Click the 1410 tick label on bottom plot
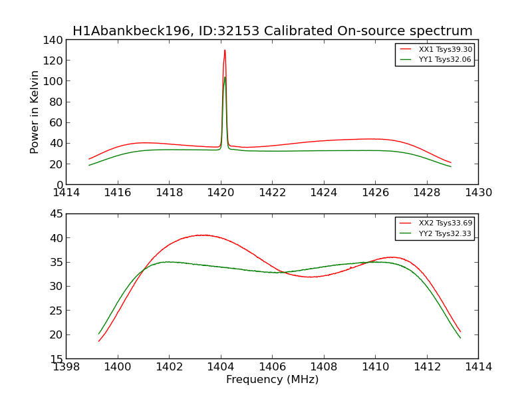 click(x=376, y=367)
